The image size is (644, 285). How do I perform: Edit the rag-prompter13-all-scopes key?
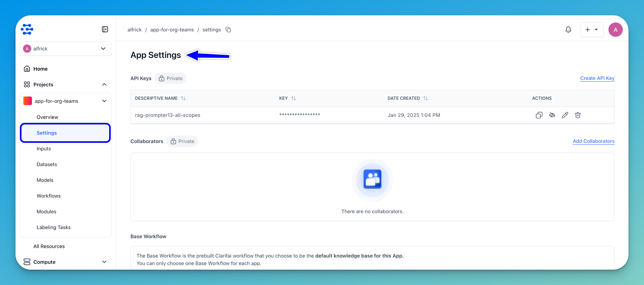(x=565, y=115)
